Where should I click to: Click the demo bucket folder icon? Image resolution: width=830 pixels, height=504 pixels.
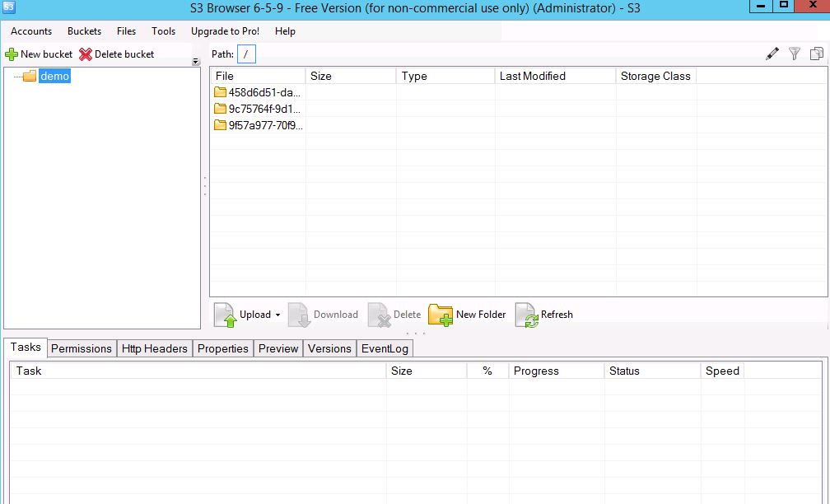click(x=30, y=77)
